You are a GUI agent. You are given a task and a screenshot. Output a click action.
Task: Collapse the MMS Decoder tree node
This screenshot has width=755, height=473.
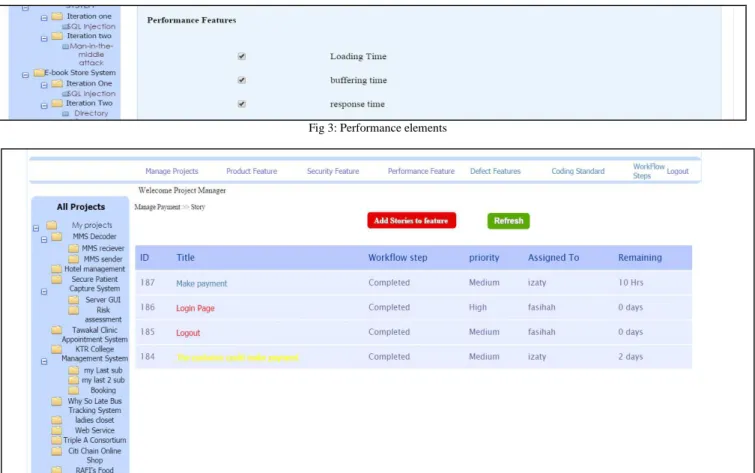click(x=44, y=239)
